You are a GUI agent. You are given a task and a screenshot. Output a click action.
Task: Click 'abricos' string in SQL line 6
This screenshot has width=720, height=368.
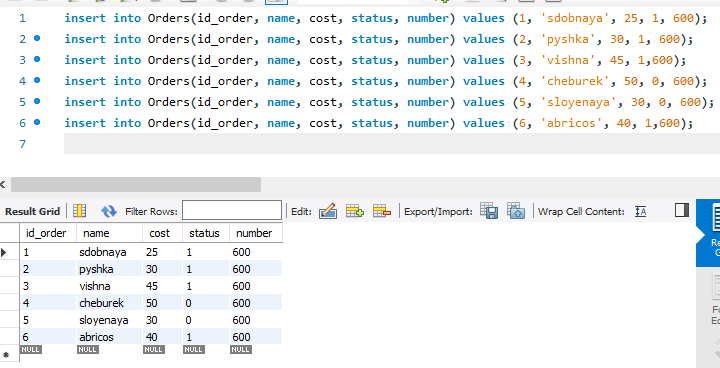(x=572, y=123)
